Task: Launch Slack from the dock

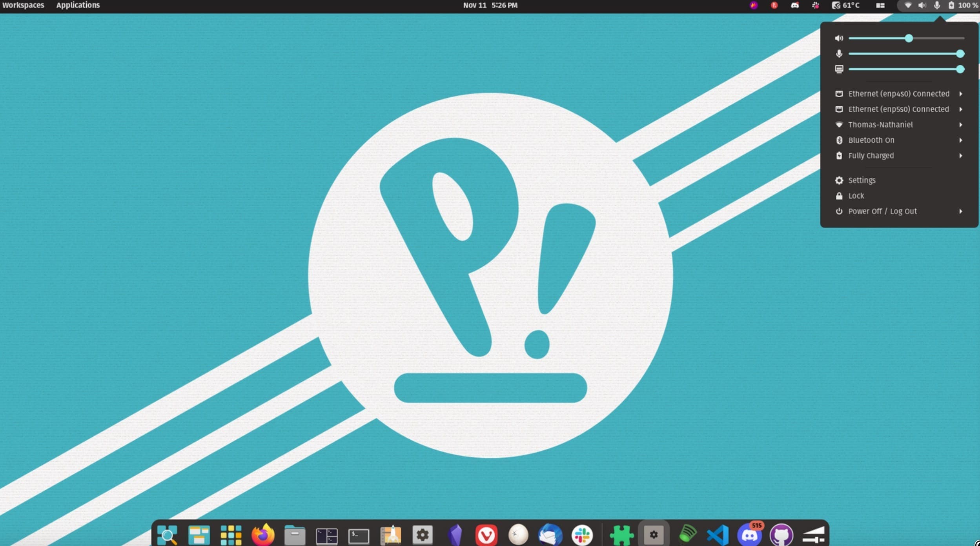Action: pos(582,535)
